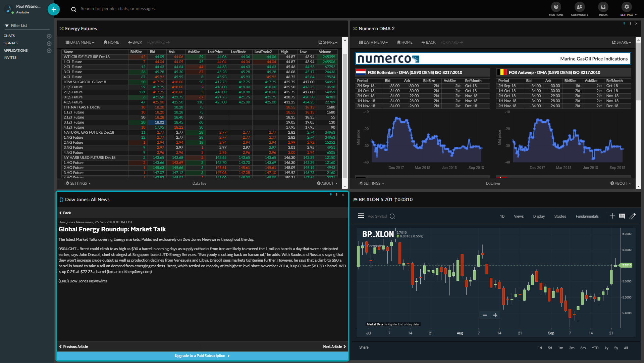
Task: Set chart range to 1m
Action: pyautogui.click(x=560, y=348)
